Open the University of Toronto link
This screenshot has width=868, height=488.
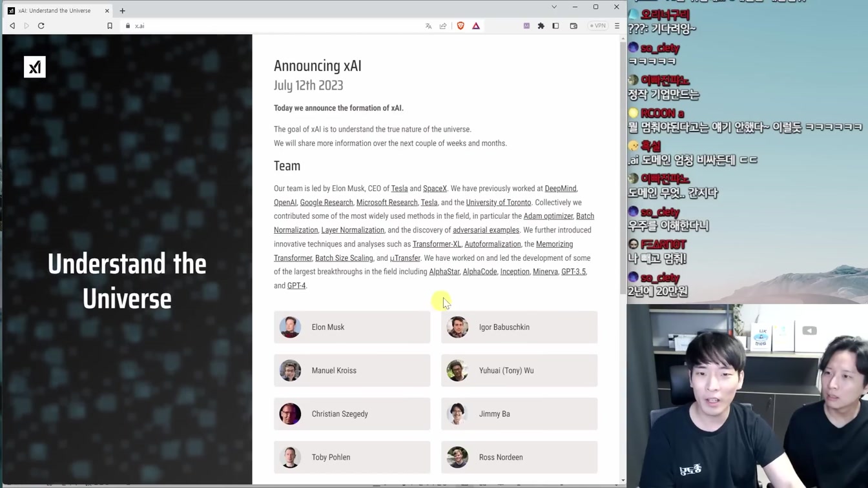click(499, 203)
